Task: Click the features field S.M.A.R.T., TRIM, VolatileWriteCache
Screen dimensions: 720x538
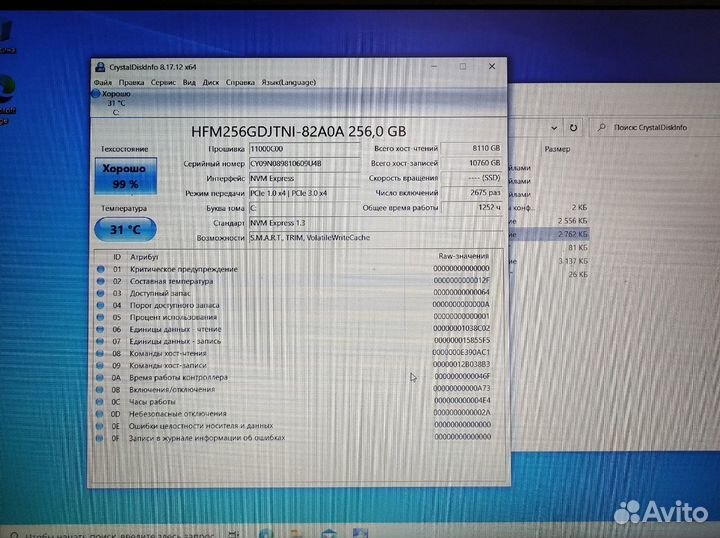Action: click(375, 238)
